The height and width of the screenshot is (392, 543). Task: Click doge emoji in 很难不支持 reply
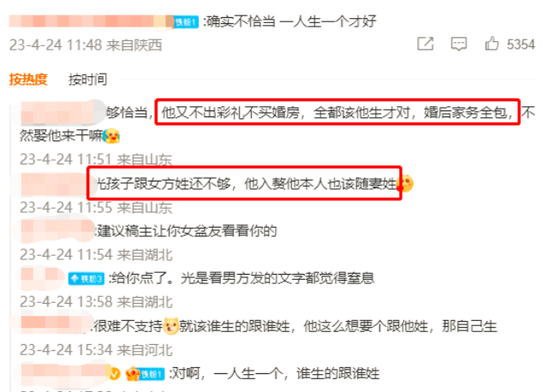tap(170, 326)
